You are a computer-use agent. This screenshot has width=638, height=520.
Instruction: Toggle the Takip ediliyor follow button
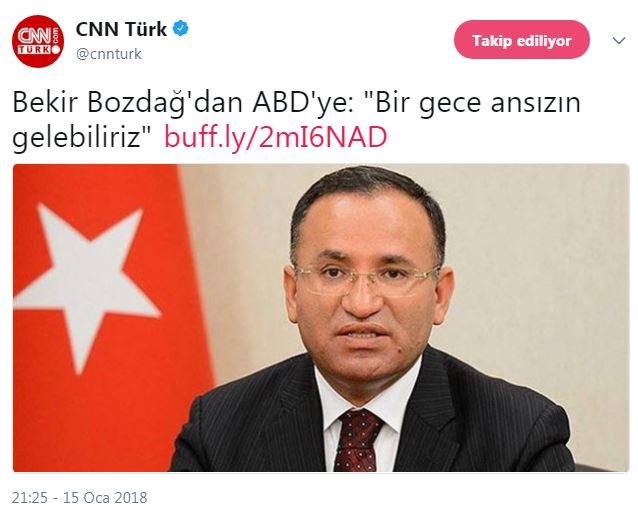pyautogui.click(x=522, y=40)
